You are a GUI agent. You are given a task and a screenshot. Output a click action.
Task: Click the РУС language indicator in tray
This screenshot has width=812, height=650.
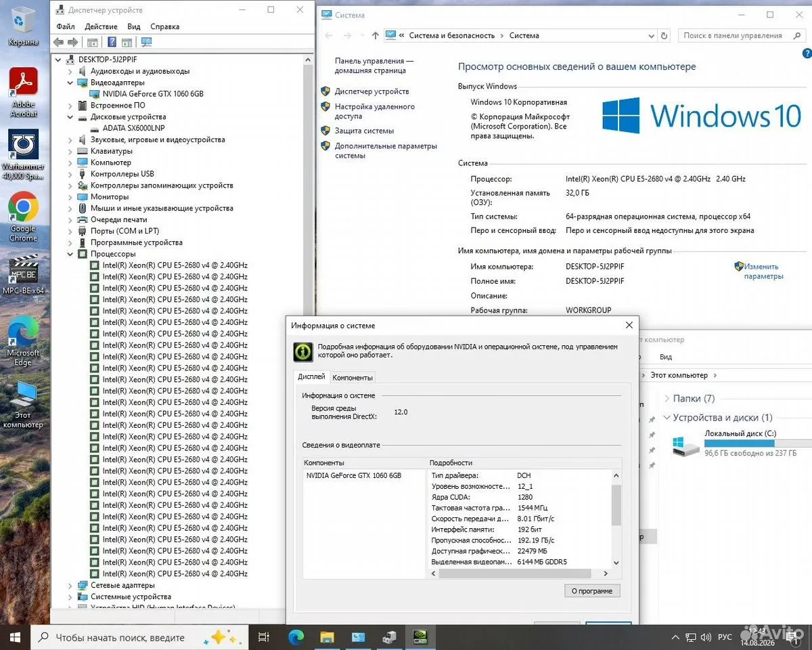point(725,637)
